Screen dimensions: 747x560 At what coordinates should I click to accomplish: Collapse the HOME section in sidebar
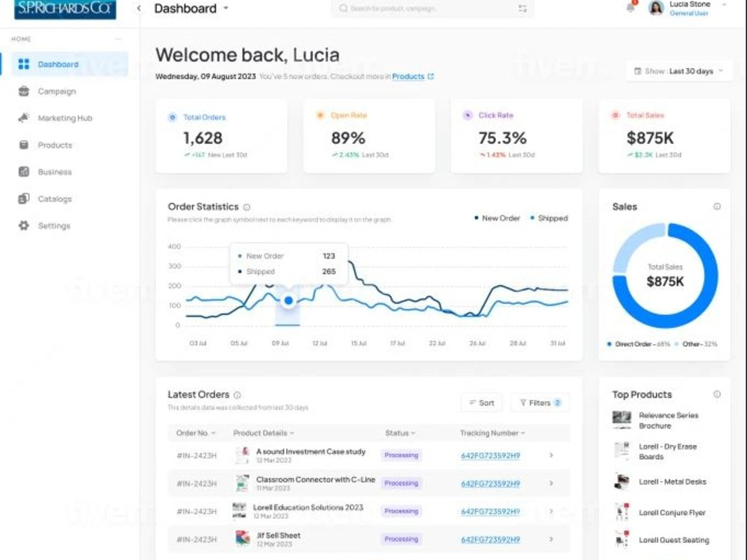118,39
